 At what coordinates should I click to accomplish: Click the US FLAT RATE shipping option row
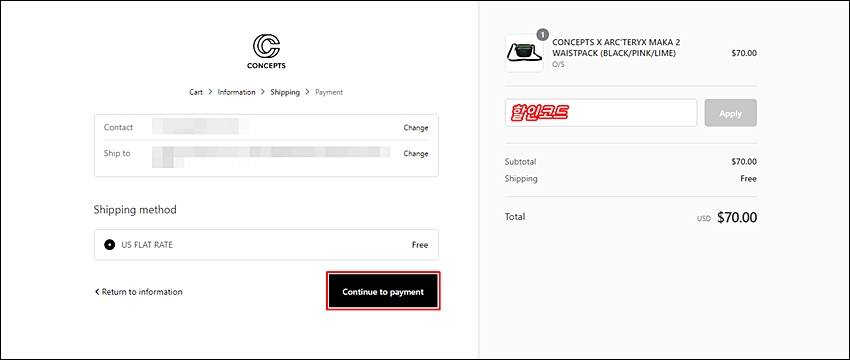pyautogui.click(x=266, y=245)
